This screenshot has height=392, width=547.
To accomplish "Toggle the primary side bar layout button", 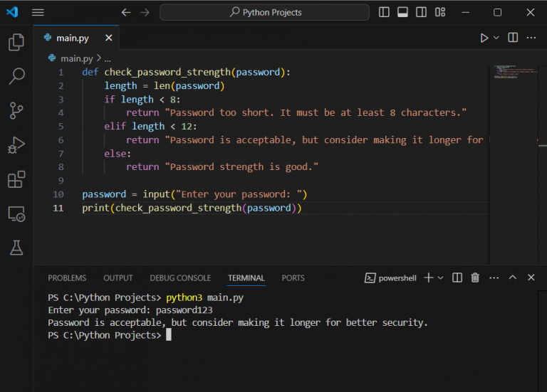I will (385, 12).
